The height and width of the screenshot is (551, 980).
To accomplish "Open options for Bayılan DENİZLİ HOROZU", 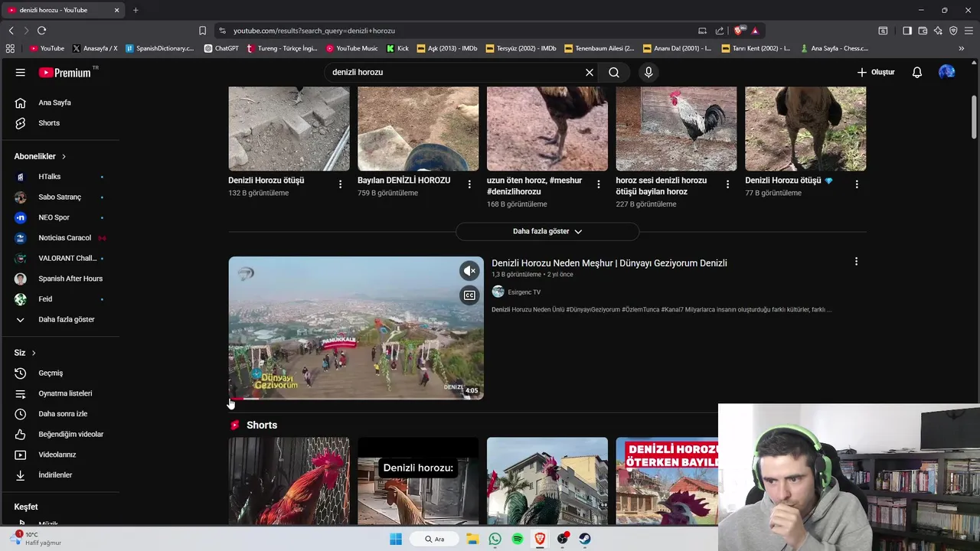I will 469,184.
